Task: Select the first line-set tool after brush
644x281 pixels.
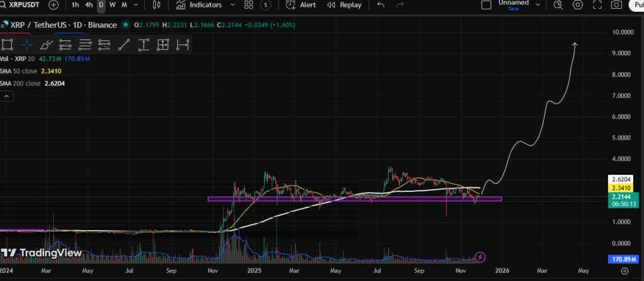Action: pos(65,45)
